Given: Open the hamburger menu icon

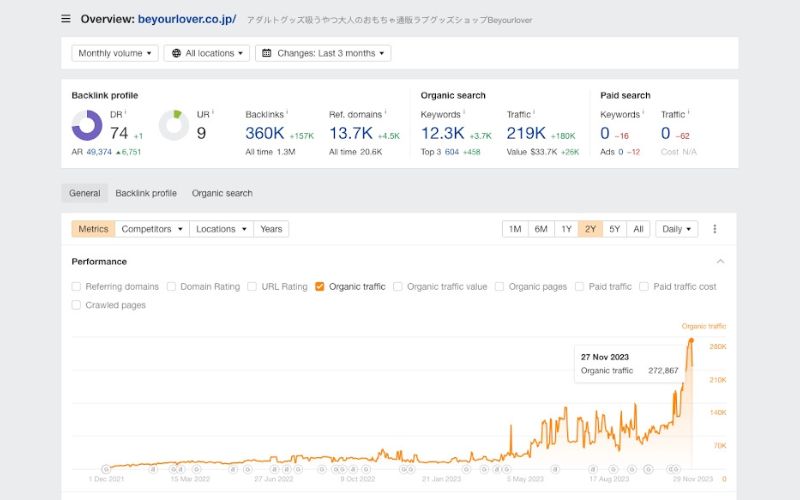Looking at the screenshot, I should [x=66, y=19].
